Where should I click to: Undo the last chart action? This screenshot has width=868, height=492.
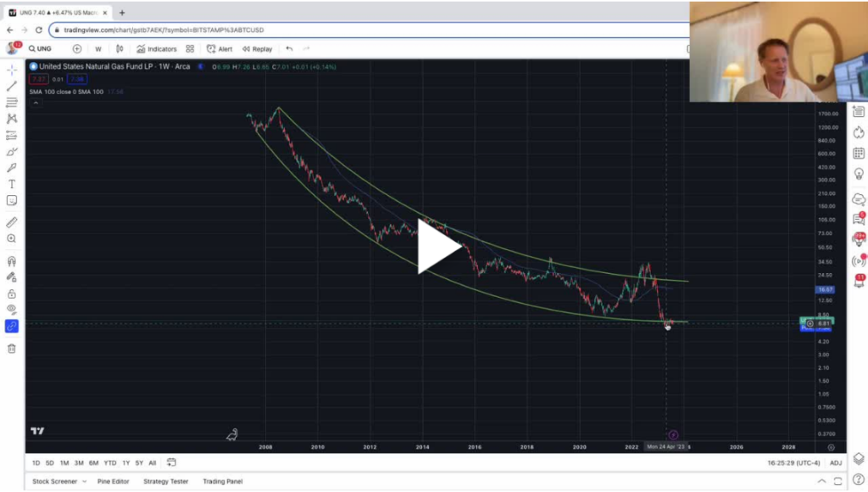pyautogui.click(x=289, y=48)
